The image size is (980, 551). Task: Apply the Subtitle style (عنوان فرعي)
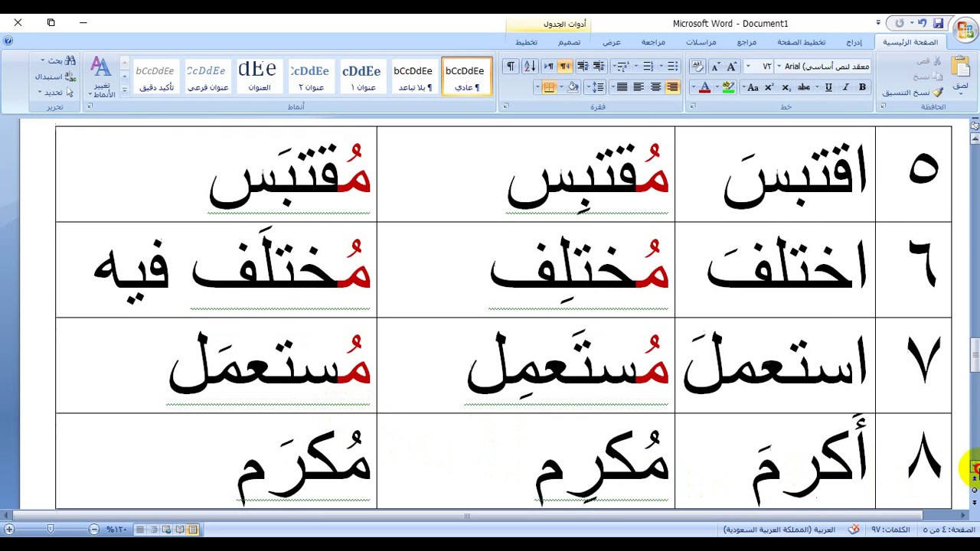pyautogui.click(x=207, y=77)
